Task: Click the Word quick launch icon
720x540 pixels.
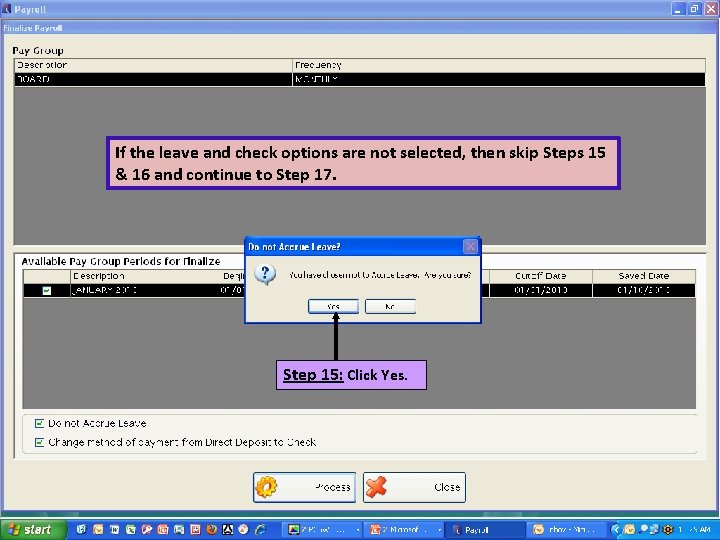Action: (x=114, y=530)
